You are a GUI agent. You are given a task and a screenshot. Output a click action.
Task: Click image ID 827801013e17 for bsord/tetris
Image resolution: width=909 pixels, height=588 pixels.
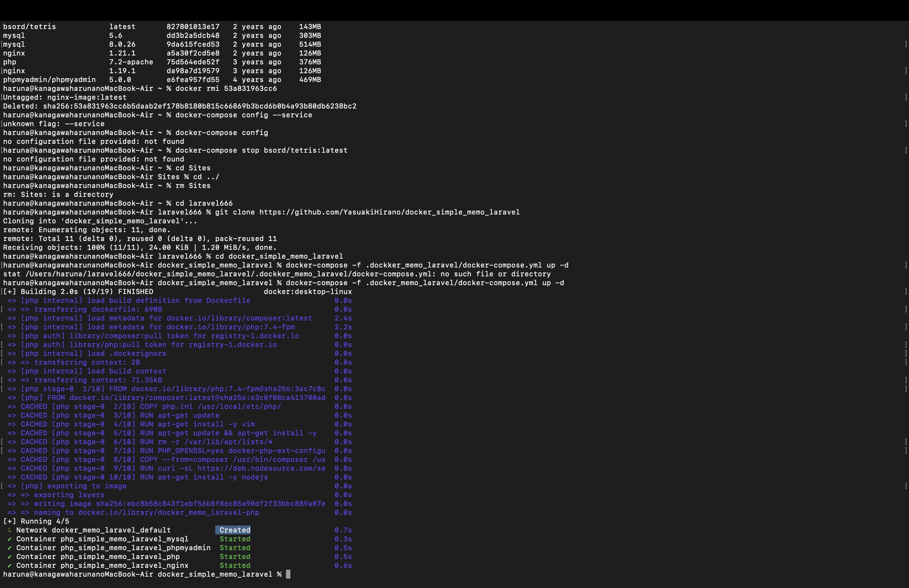[x=193, y=27]
